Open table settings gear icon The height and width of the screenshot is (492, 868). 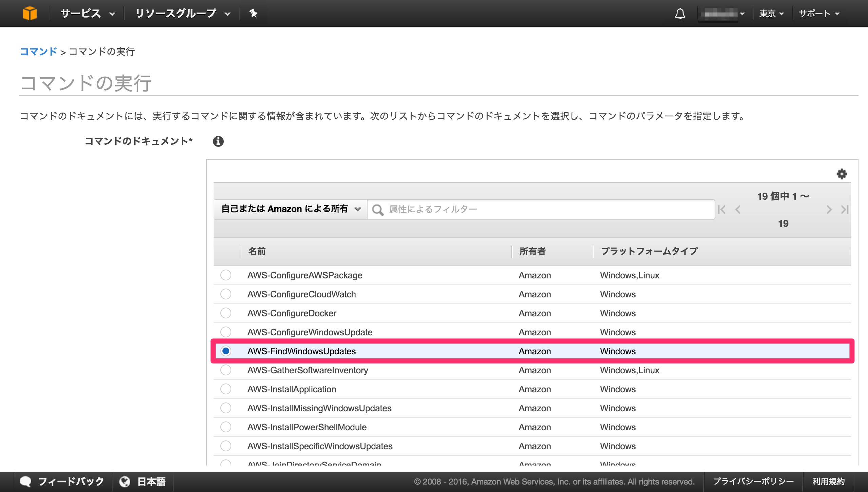click(842, 174)
